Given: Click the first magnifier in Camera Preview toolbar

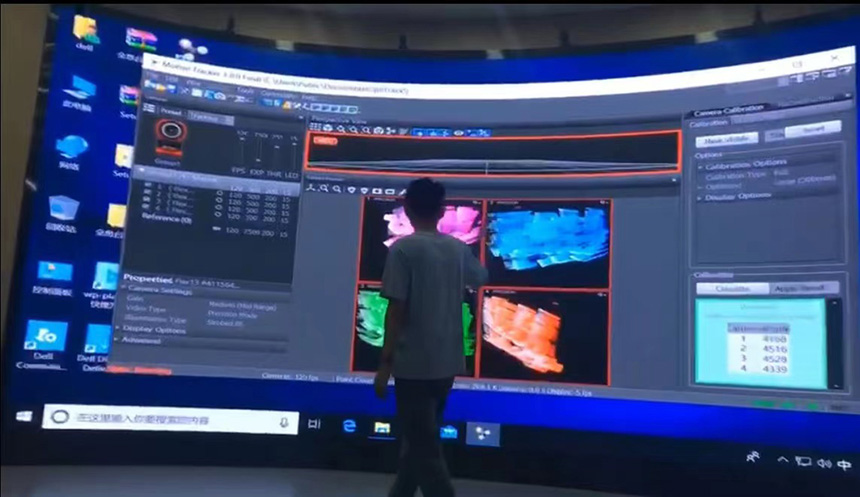Looking at the screenshot, I should point(324,188).
